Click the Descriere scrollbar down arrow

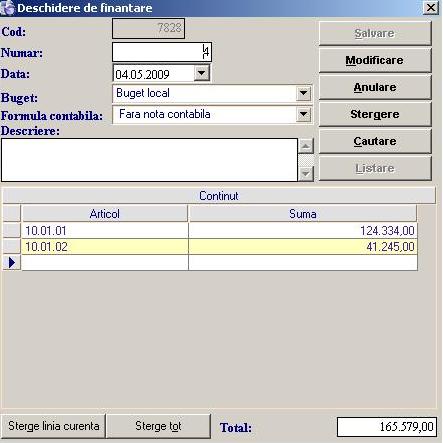click(x=306, y=174)
